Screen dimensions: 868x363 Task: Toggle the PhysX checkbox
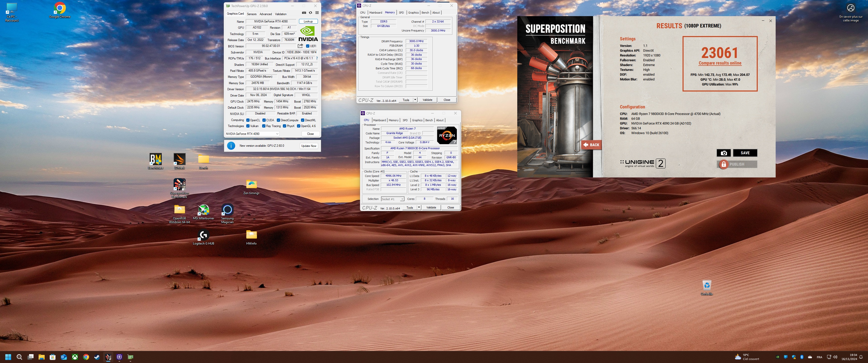click(284, 126)
